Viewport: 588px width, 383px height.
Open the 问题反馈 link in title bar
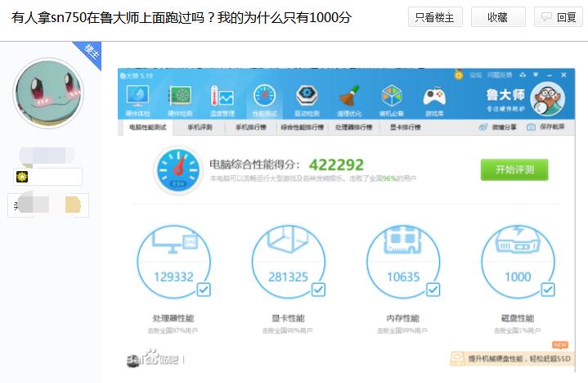click(x=500, y=75)
